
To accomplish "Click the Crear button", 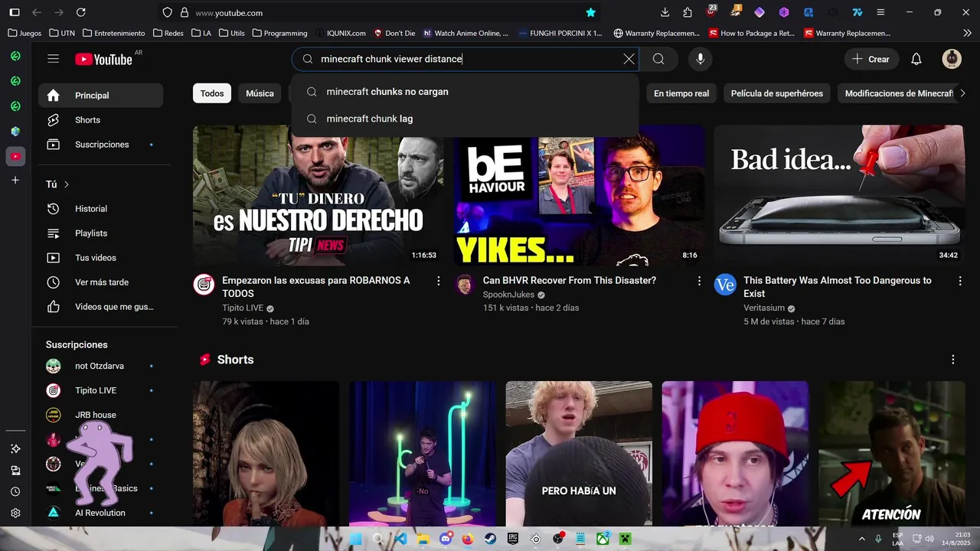I will pyautogui.click(x=871, y=59).
